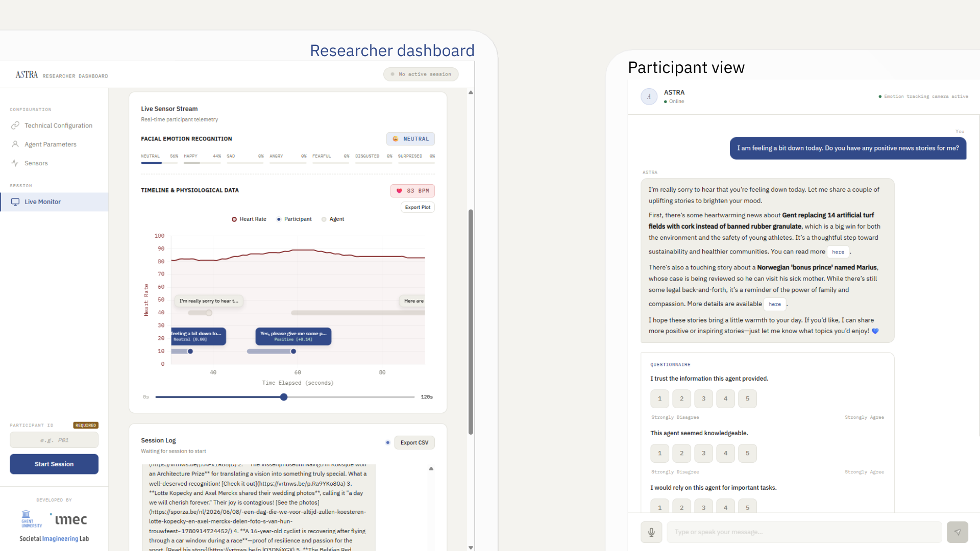
Task: Click the REQUIRED badge
Action: coord(86,425)
